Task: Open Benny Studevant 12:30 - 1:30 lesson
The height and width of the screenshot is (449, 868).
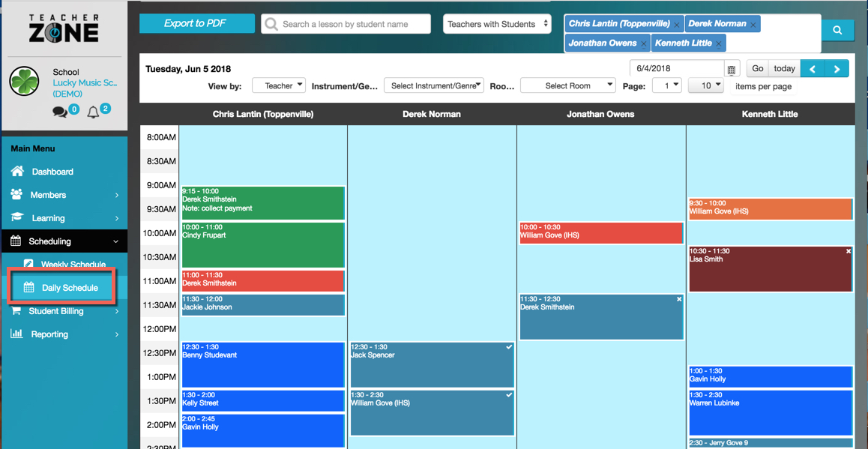Action: 263,365
